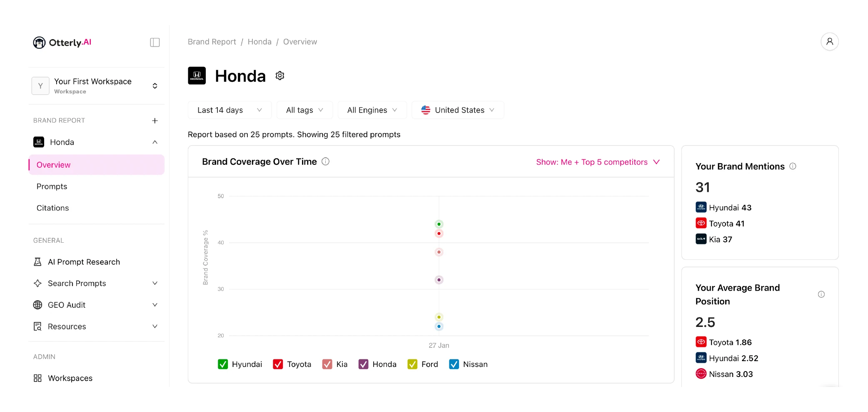Open AI Prompt Research page
Image resolution: width=868 pixels, height=412 pixels.
tap(84, 262)
